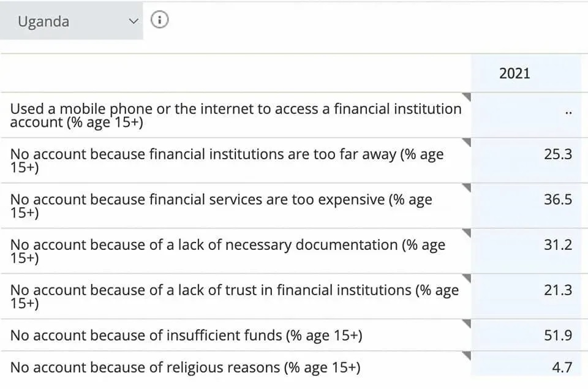Click corner triangle of too far away row
Viewport: 588px width, 389px height.
(467, 142)
